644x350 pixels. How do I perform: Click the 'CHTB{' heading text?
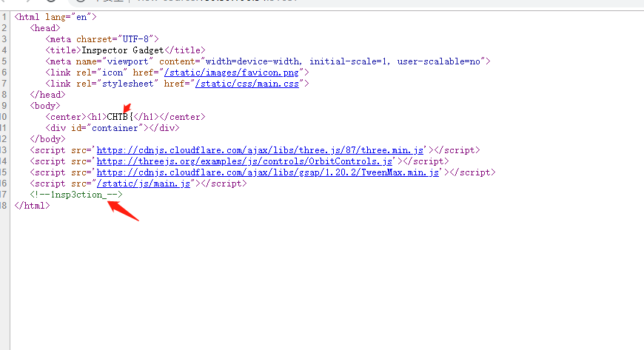120,117
